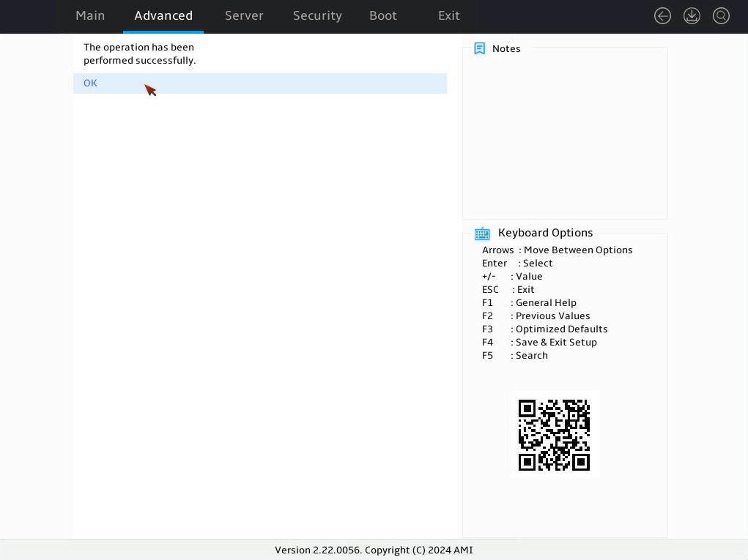This screenshot has width=748, height=560.
Task: Click the 'Notes' panel heading
Action: 506,48
